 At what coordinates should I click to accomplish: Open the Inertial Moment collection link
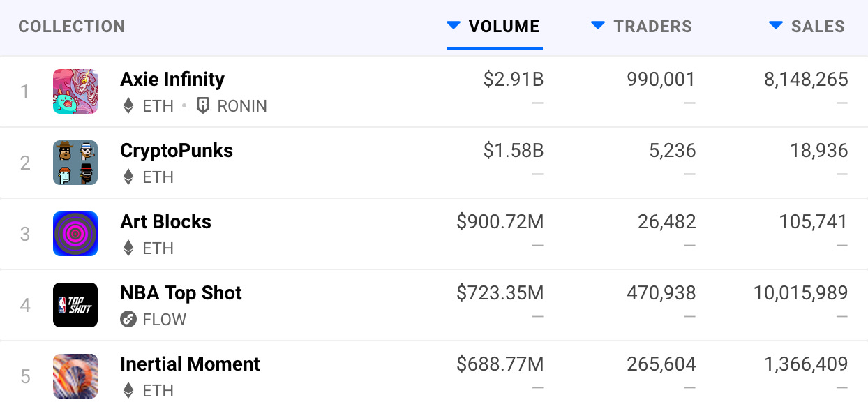tap(190, 364)
